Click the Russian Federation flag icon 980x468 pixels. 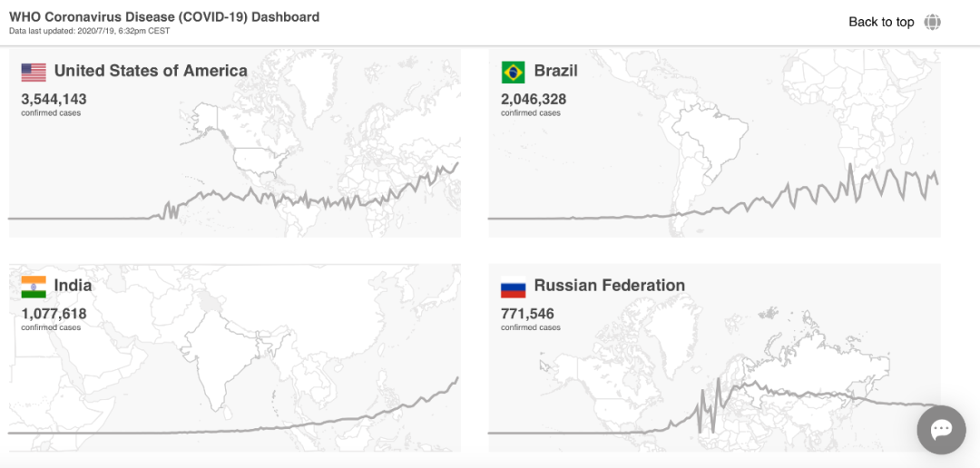(513, 287)
